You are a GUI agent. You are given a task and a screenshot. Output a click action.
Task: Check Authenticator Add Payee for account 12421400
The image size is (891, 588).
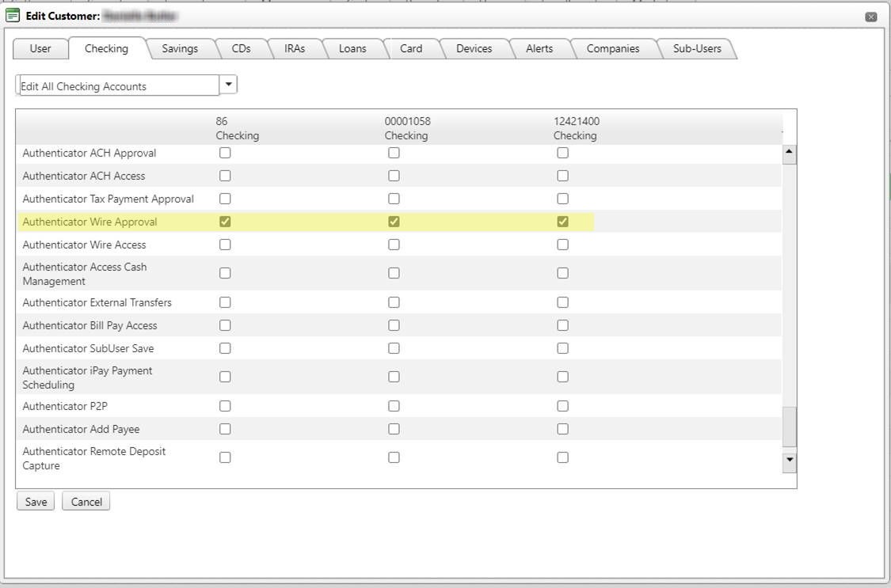(562, 429)
